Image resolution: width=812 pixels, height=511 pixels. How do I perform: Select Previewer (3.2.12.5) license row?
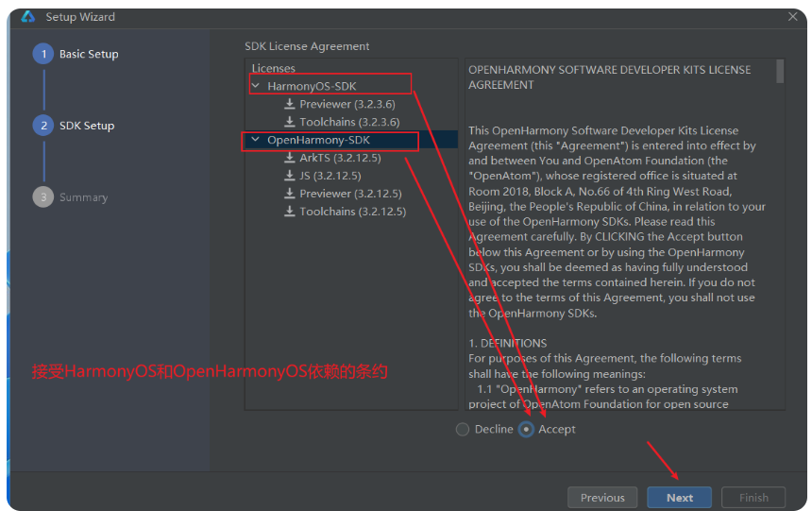351,194
